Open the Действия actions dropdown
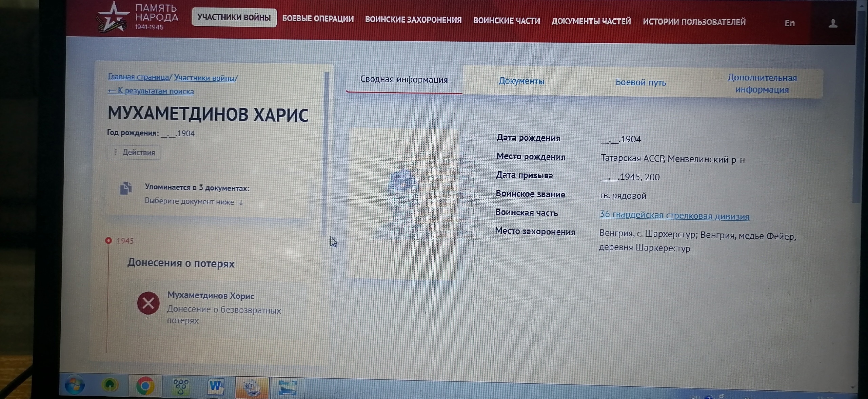 134,153
